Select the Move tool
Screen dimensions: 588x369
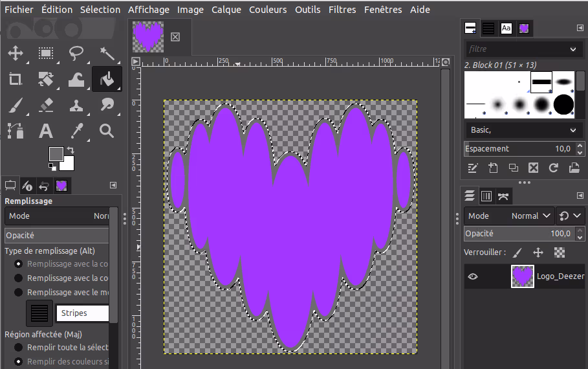[15, 53]
